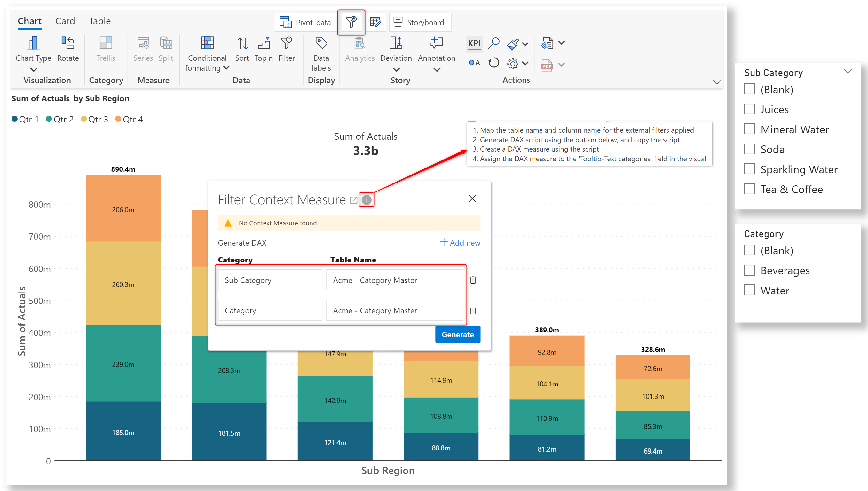Select the Top n icon
The width and height of the screenshot is (868, 491).
pos(264,44)
